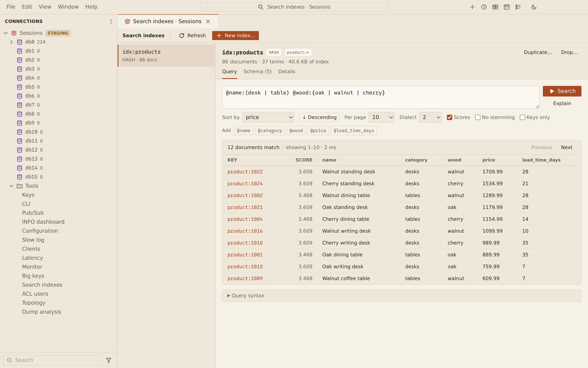The image size is (588, 368).
Task: Click the db0 database icon
Action: pyautogui.click(x=20, y=42)
